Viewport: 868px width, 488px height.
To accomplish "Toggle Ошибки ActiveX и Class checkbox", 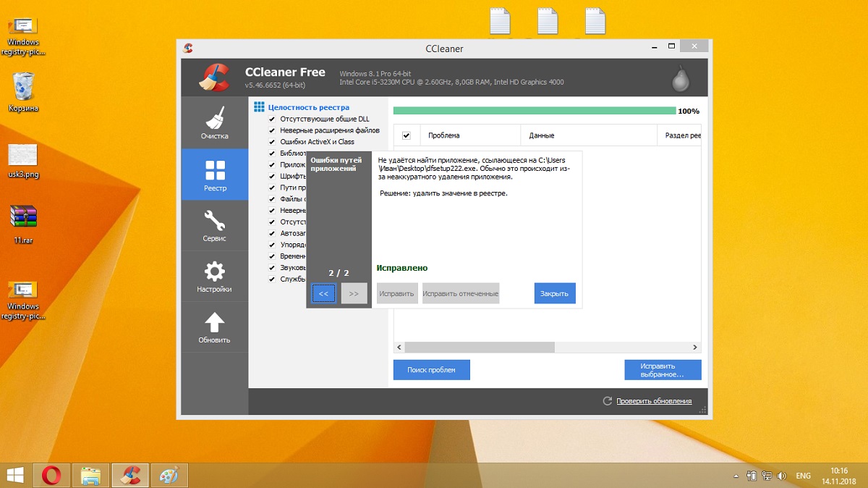I will pyautogui.click(x=272, y=142).
